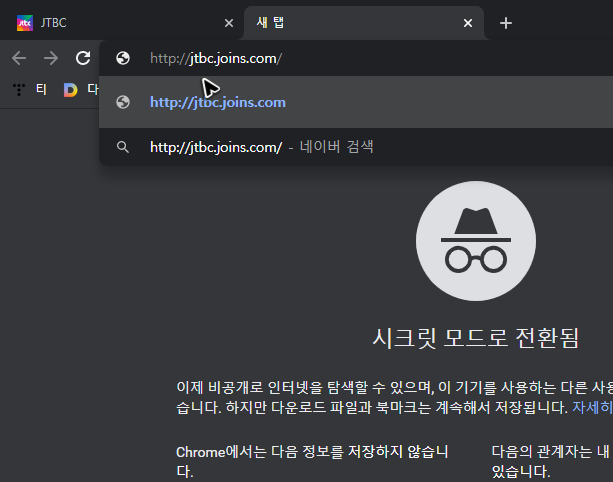The image size is (613, 482).
Task: Click the incognito hat and glasses icon
Action: tap(476, 241)
